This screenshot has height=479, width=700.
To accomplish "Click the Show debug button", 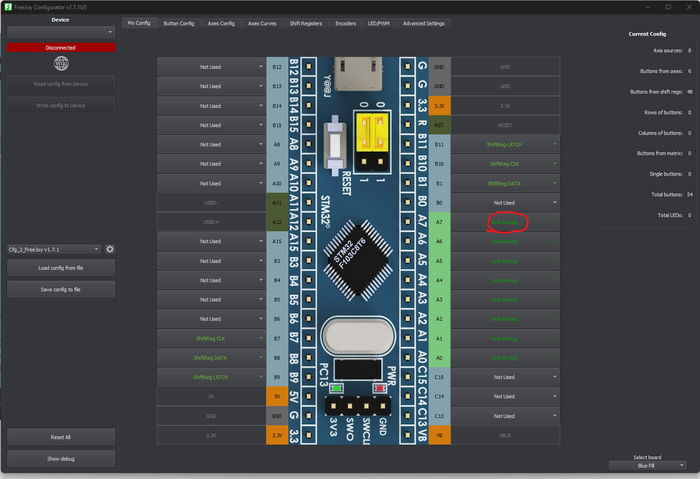I will click(61, 458).
